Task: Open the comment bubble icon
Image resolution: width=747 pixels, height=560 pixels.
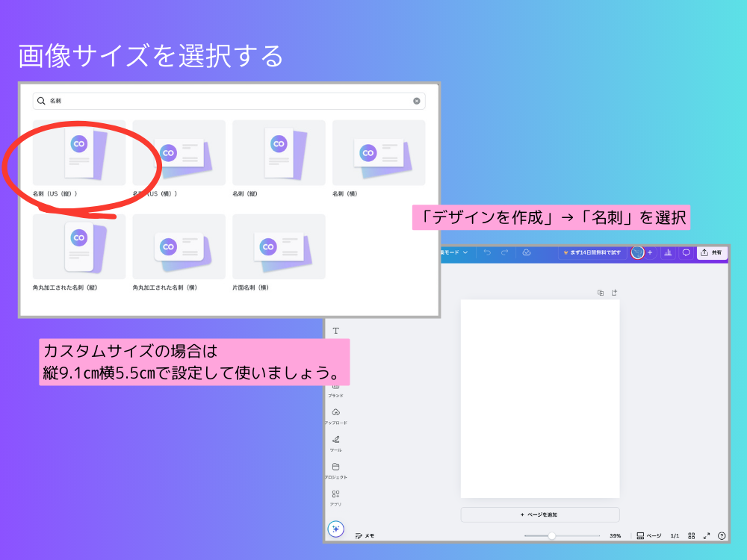Action: click(686, 253)
